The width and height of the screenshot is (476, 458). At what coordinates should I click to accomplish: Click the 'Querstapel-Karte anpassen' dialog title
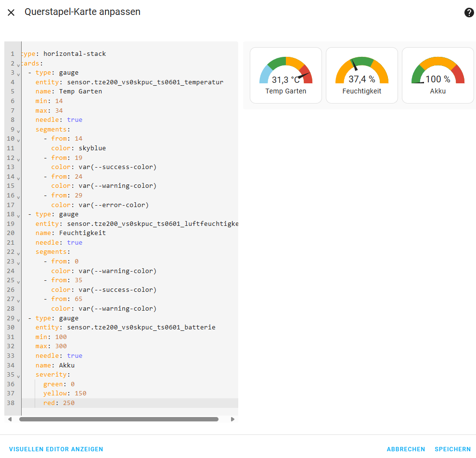(83, 12)
